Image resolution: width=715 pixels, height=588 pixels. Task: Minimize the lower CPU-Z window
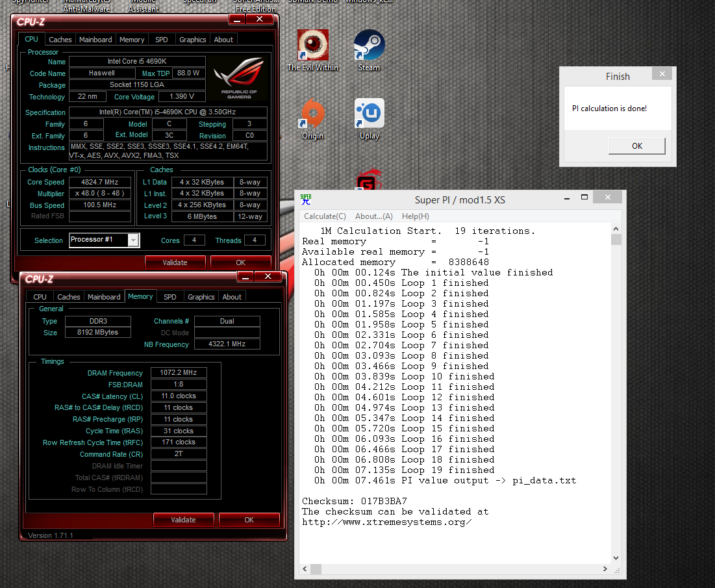245,277
